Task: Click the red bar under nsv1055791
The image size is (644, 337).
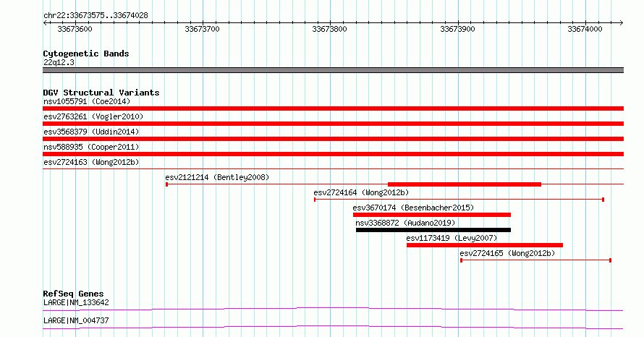Action: [x=333, y=108]
